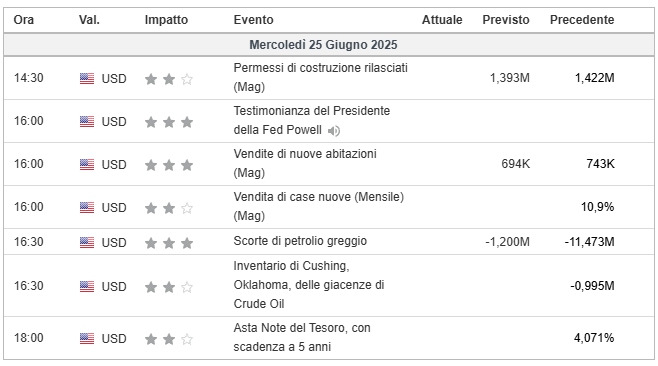Screen dimensions: 658x366
Task: Open Scorte di petrolio greggio event
Action: point(300,241)
